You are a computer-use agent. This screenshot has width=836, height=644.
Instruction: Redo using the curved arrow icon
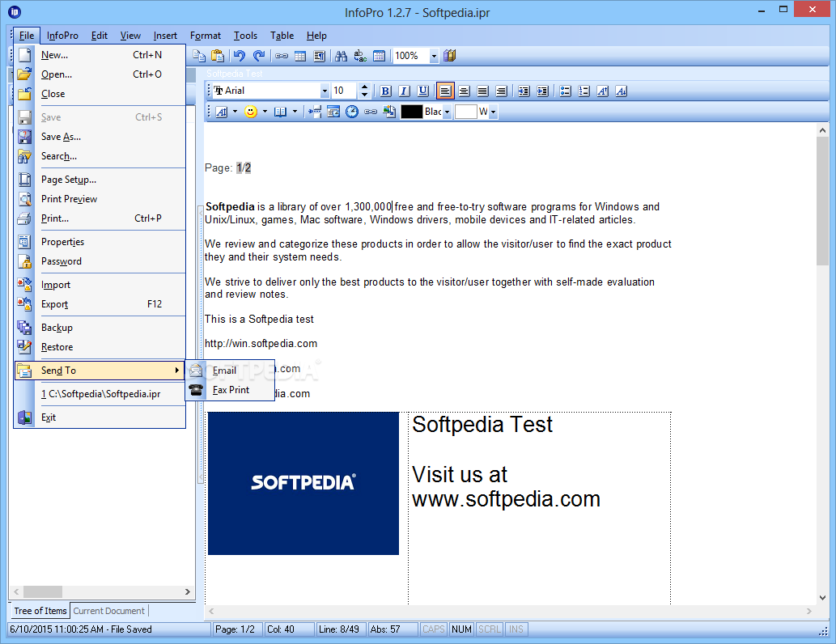click(x=259, y=56)
